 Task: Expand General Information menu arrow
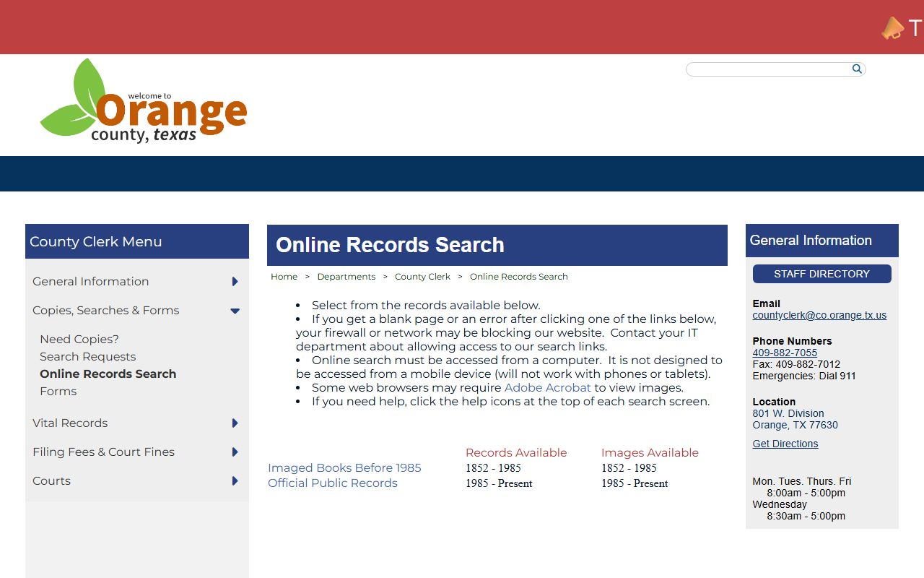pos(235,282)
